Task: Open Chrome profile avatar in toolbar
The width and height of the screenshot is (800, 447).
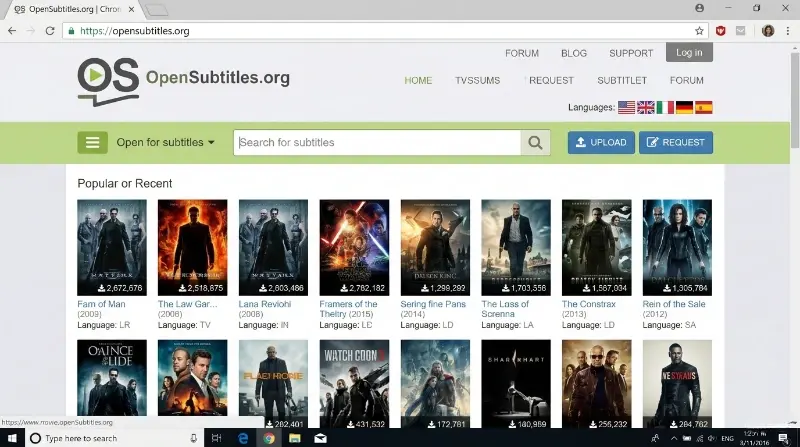Action: coord(768,31)
